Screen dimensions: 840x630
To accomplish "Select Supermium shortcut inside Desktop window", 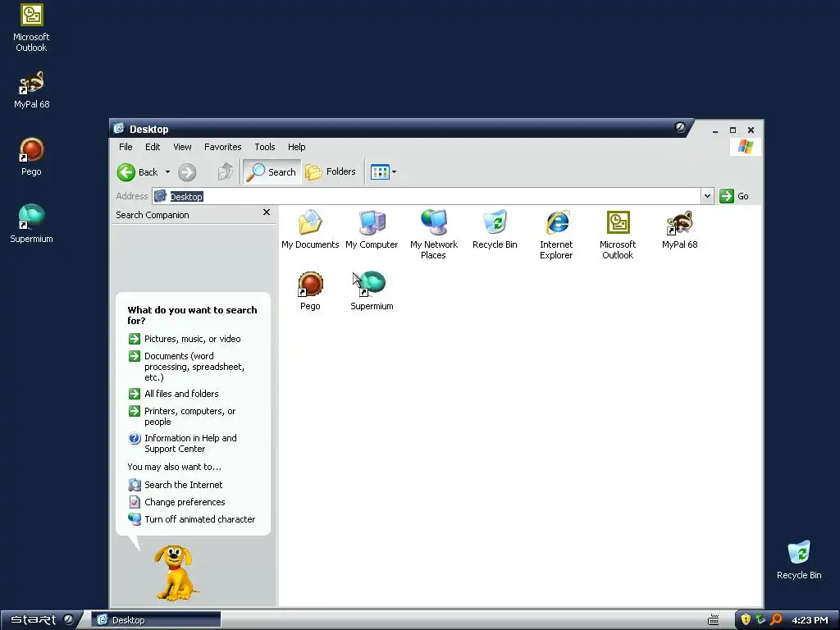I will point(372,284).
